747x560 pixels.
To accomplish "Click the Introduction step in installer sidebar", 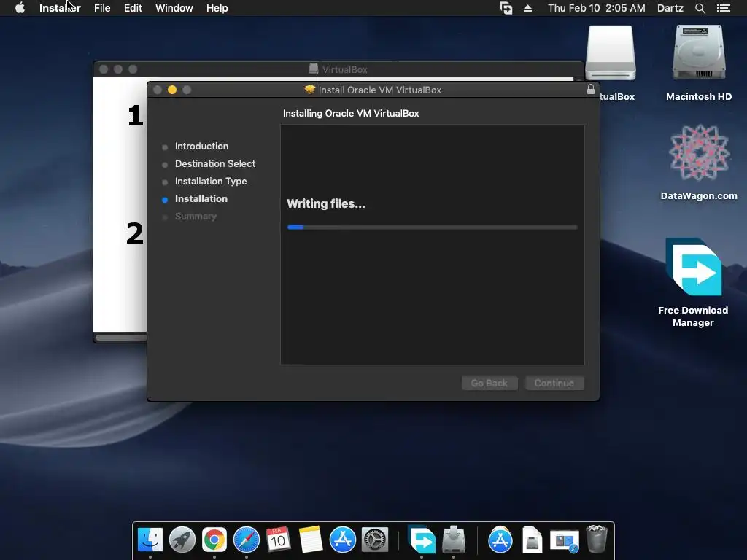I will (201, 146).
